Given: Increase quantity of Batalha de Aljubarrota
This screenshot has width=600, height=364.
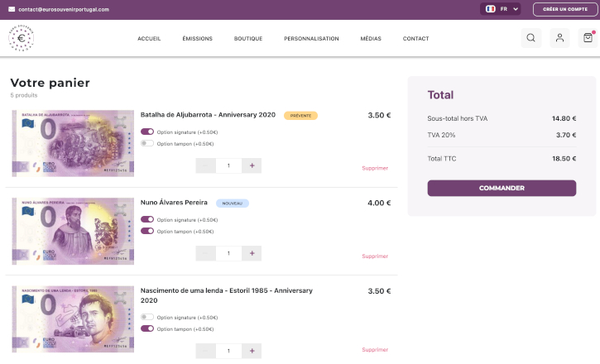Looking at the screenshot, I should [252, 165].
